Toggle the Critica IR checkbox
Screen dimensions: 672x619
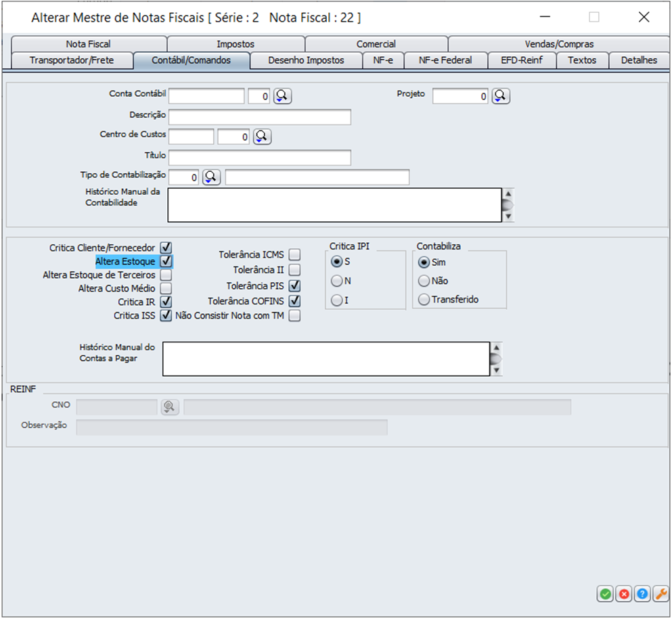pos(166,302)
